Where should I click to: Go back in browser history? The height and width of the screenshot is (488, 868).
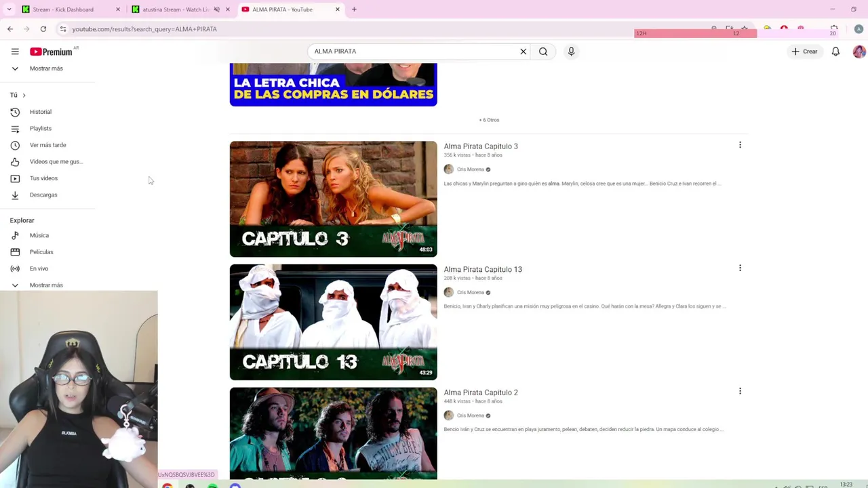point(10,29)
